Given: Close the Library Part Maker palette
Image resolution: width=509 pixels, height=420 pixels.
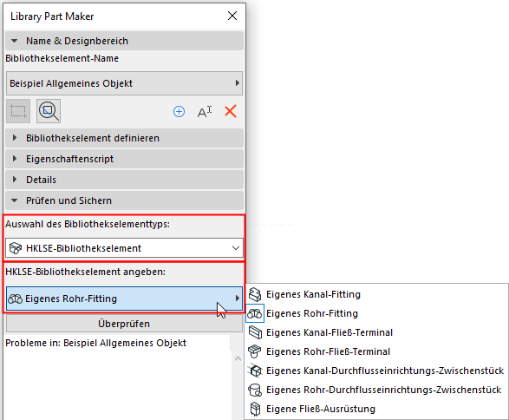Looking at the screenshot, I should coord(232,16).
